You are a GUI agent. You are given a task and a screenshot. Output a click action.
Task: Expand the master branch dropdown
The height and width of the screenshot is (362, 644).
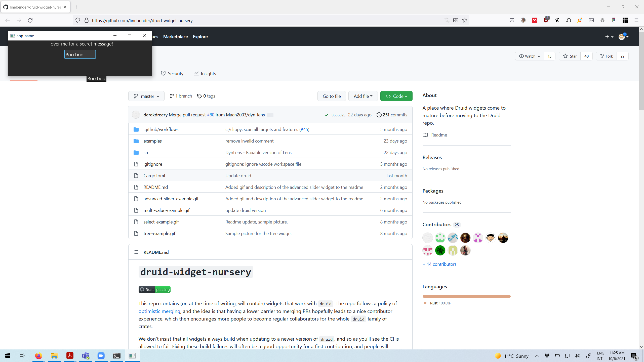[x=146, y=96]
